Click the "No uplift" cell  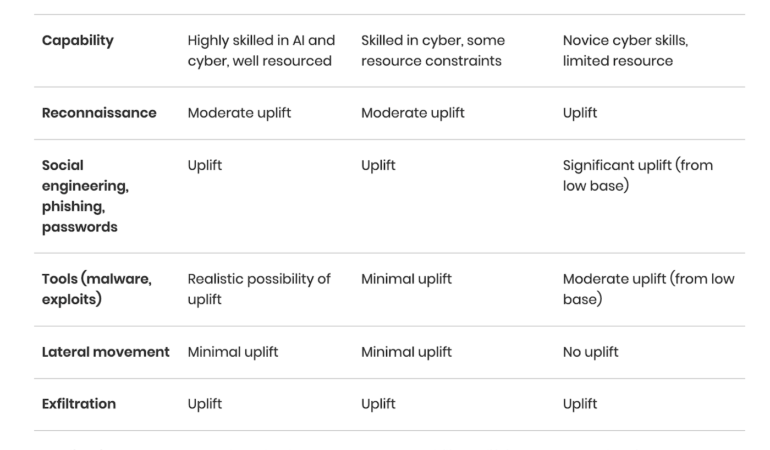(x=590, y=352)
